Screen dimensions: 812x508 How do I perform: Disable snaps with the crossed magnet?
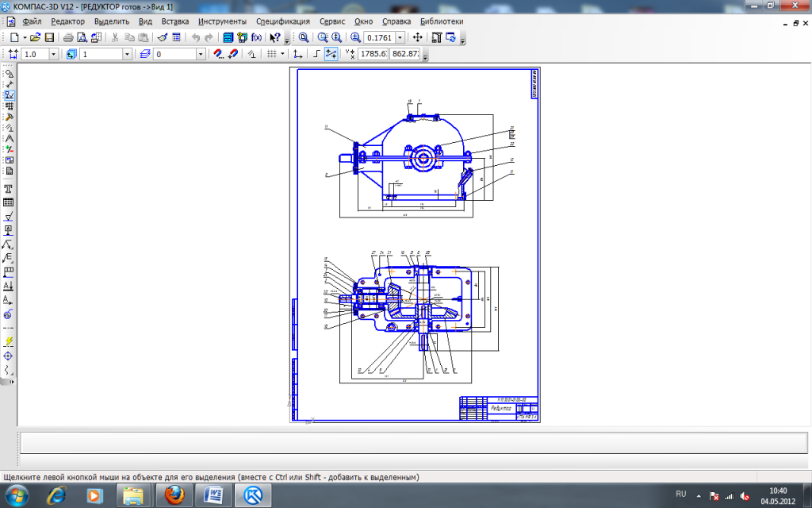pos(232,54)
